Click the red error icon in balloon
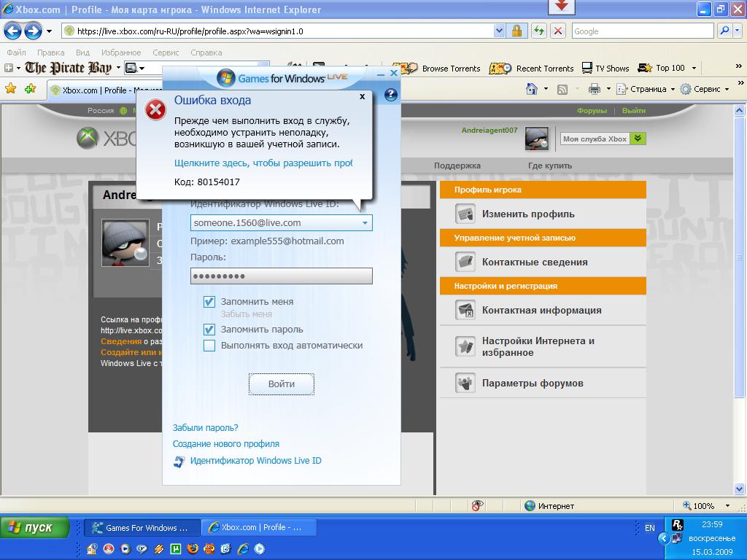The image size is (747, 560). [x=155, y=111]
